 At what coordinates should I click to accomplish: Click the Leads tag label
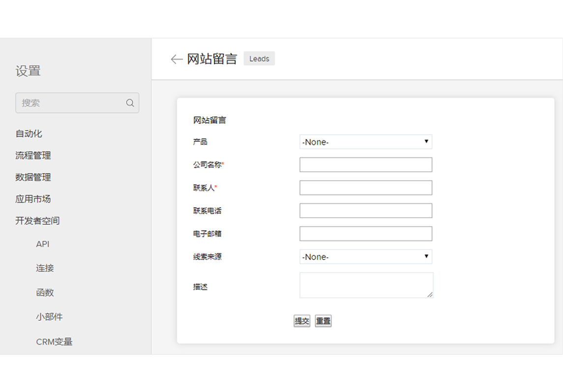pos(259,59)
